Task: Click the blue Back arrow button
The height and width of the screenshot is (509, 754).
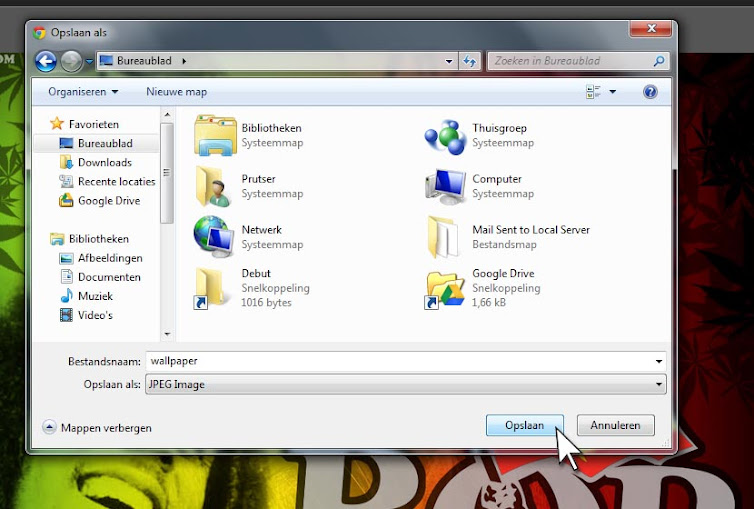Action: (46, 61)
